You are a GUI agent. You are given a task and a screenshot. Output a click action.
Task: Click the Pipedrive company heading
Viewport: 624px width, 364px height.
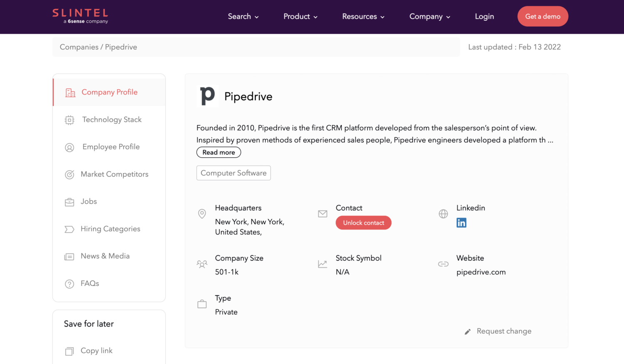tap(248, 97)
